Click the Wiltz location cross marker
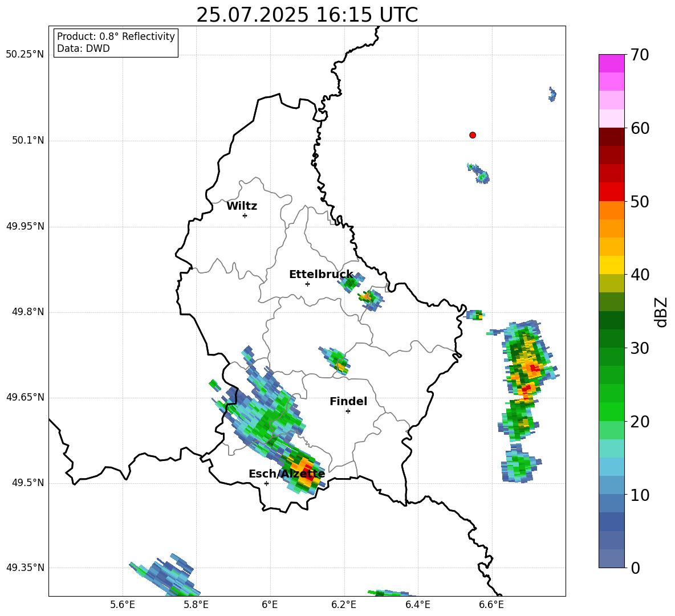This screenshot has width=675, height=616. (245, 215)
